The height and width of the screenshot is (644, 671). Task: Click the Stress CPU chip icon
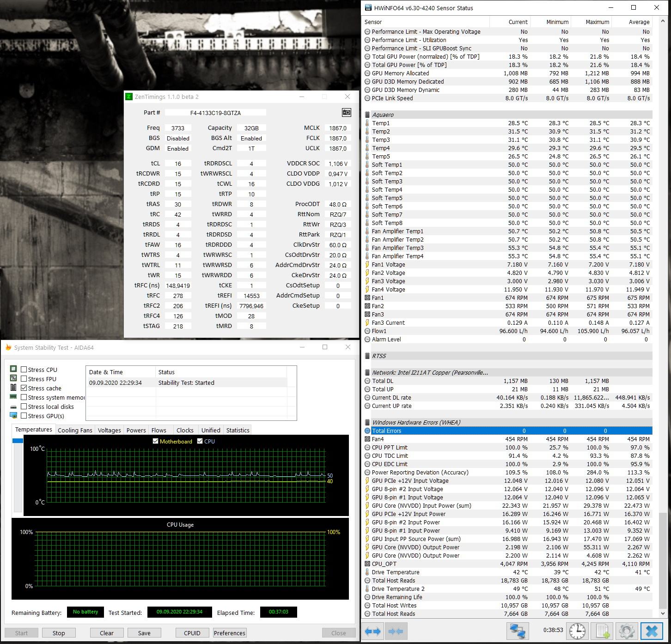(x=13, y=369)
